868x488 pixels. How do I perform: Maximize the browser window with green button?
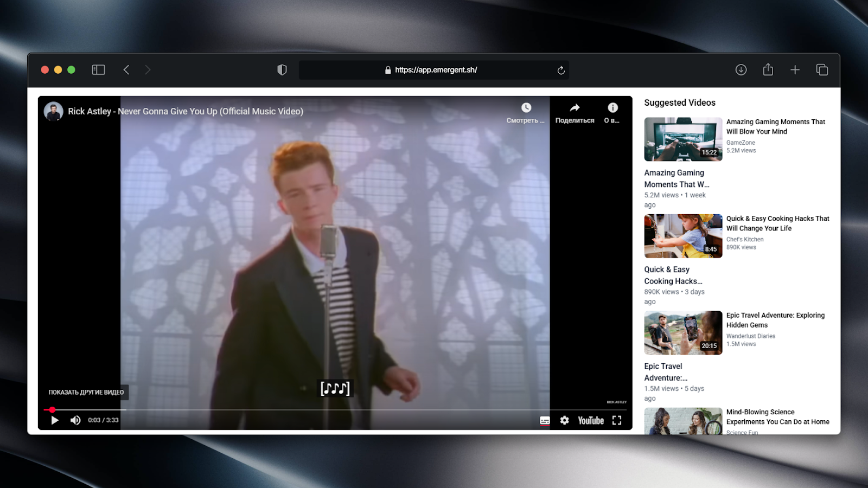[x=71, y=70]
